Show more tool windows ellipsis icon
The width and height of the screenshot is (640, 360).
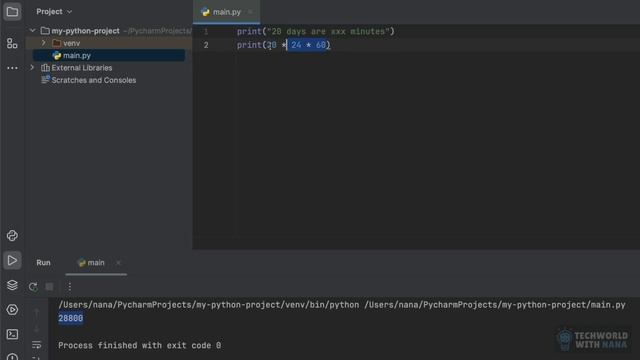[x=12, y=68]
